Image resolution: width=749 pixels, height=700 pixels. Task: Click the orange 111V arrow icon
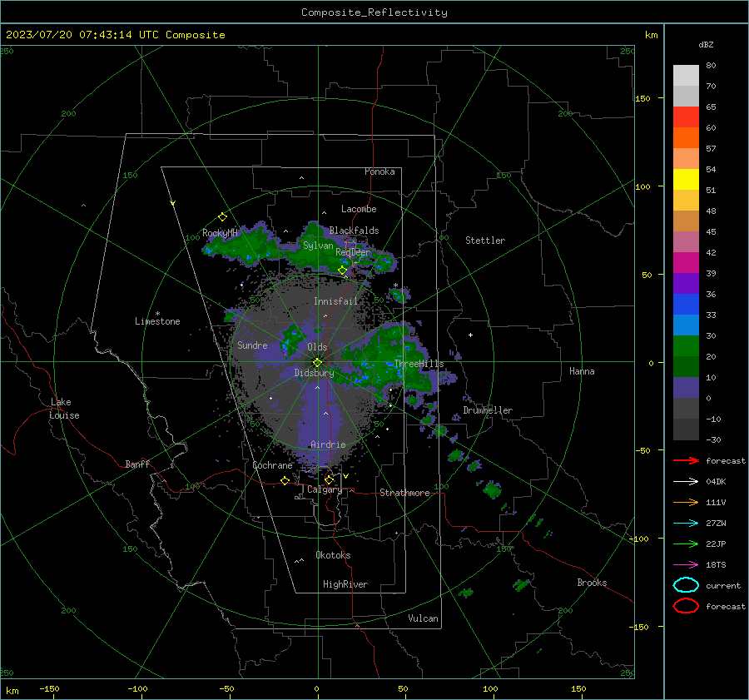point(686,502)
